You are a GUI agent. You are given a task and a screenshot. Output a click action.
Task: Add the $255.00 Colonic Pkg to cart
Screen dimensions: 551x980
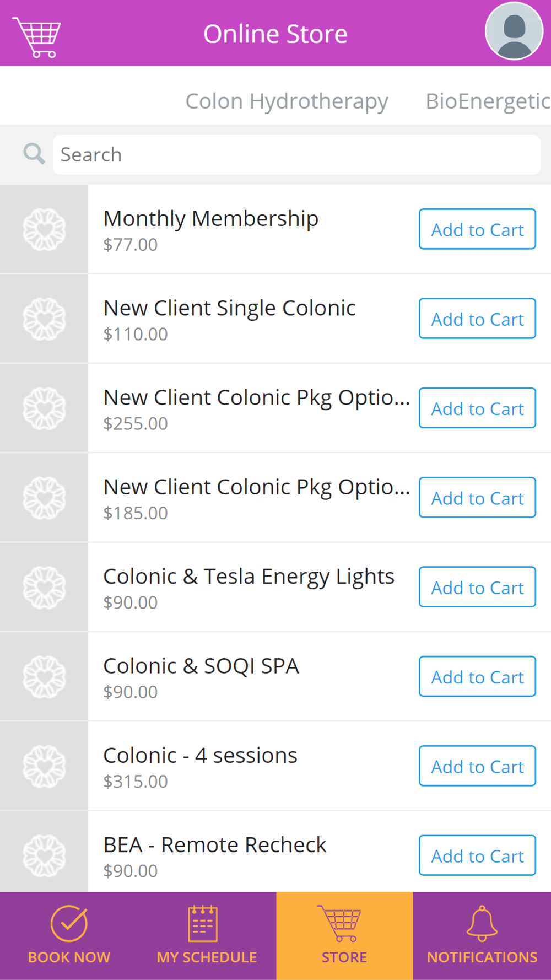477,408
